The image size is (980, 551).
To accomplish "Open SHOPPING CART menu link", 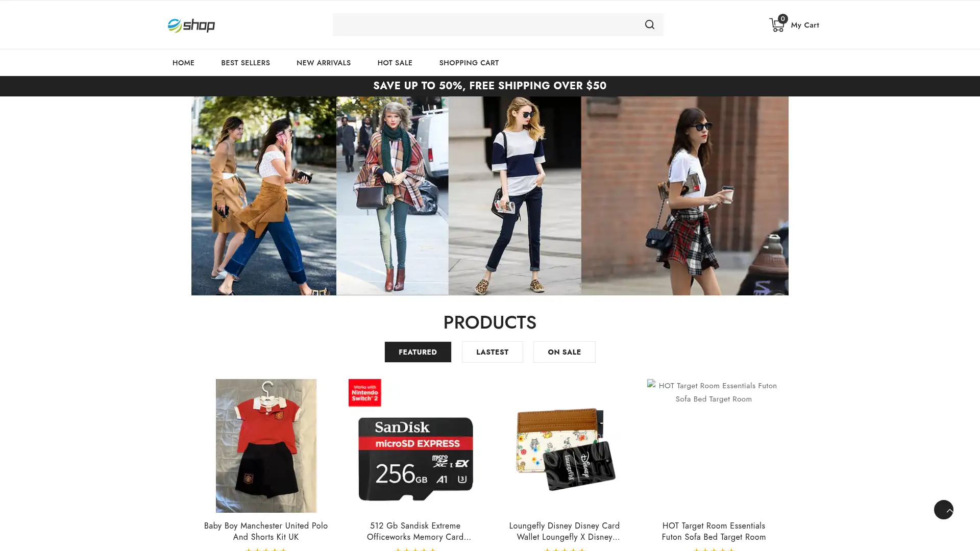I will (469, 63).
